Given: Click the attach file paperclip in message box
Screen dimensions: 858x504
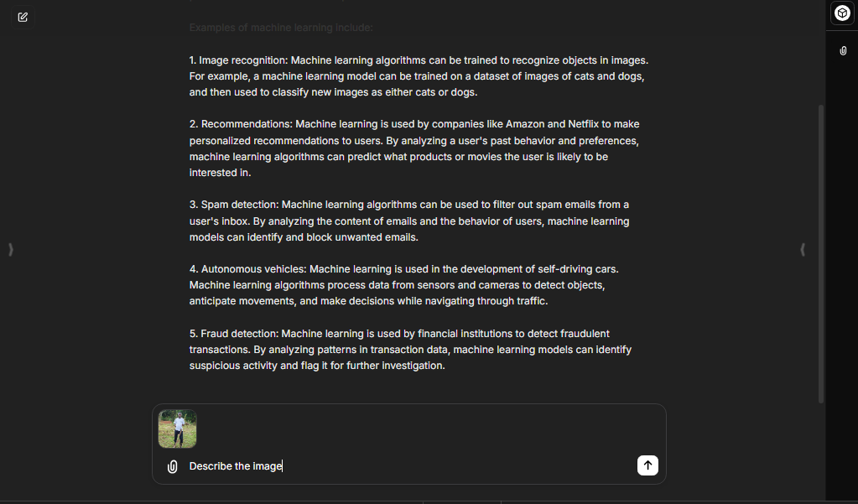Looking at the screenshot, I should pyautogui.click(x=173, y=466).
